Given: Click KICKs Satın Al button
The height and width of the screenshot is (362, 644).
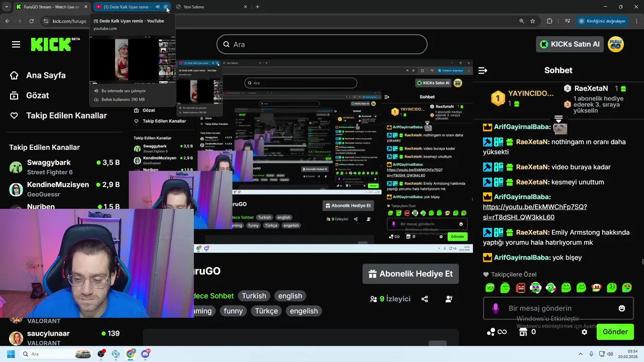Looking at the screenshot, I should coord(570,44).
